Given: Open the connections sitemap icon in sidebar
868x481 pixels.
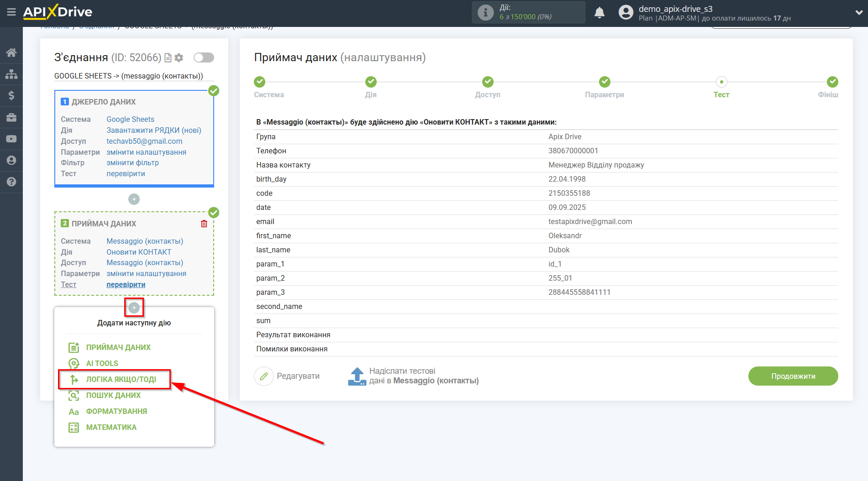Looking at the screenshot, I should (x=11, y=74).
